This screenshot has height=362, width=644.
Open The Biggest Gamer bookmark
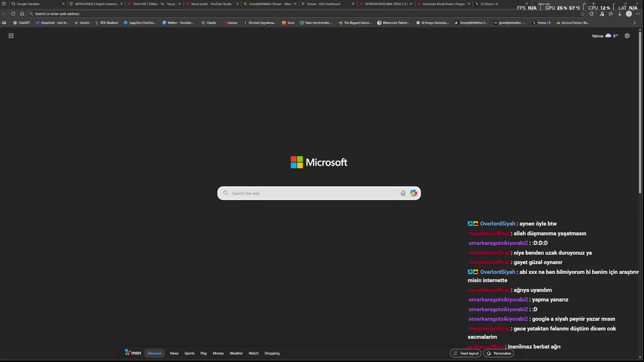point(355,23)
